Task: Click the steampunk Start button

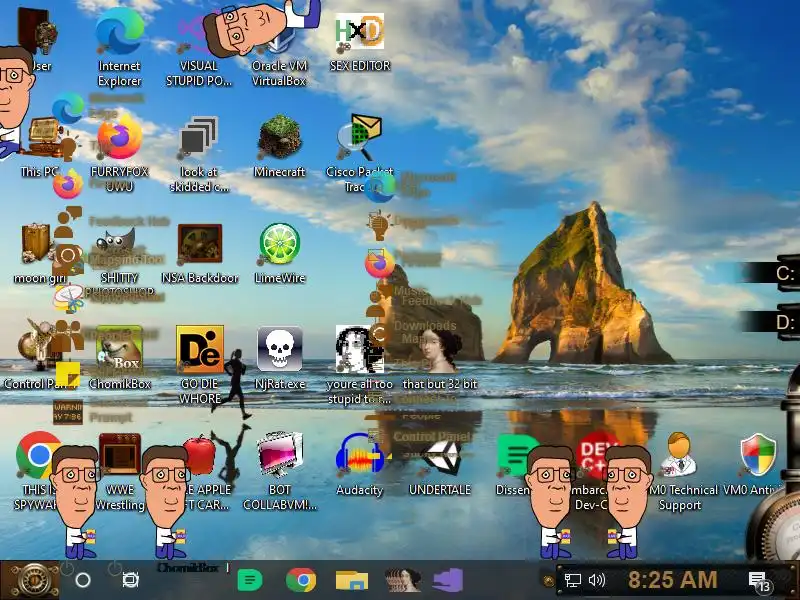Action: 31,581
